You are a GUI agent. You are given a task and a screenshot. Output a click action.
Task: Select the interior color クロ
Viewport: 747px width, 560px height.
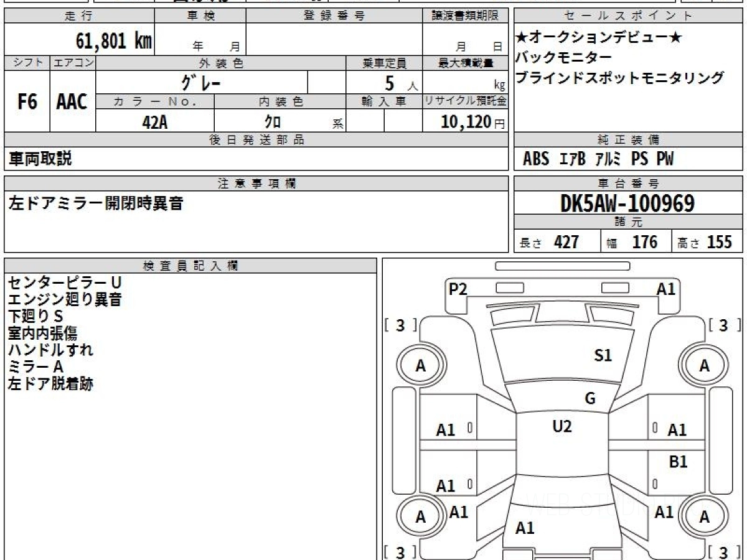(x=272, y=122)
